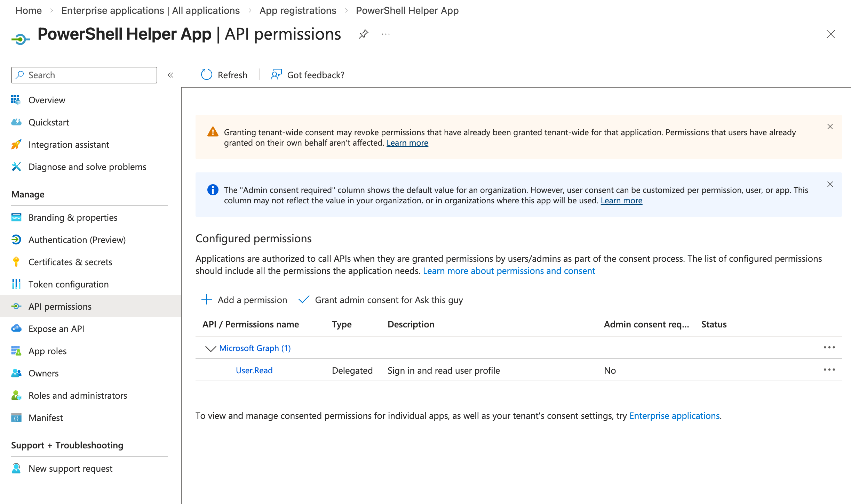Pin the API permissions page

[363, 34]
